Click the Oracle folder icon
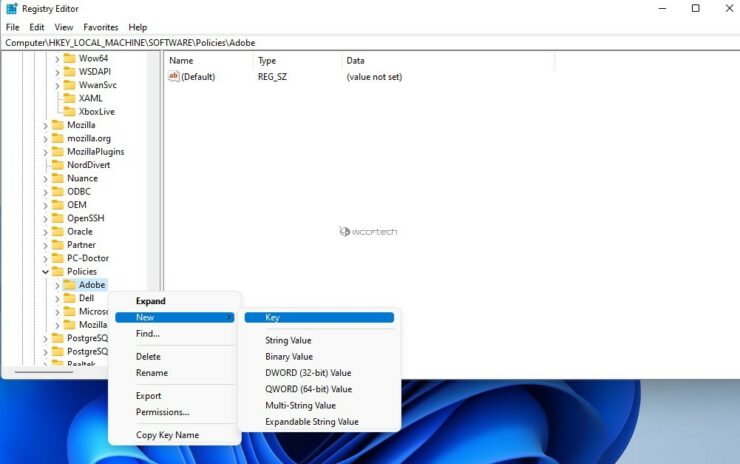 pyautogui.click(x=57, y=231)
